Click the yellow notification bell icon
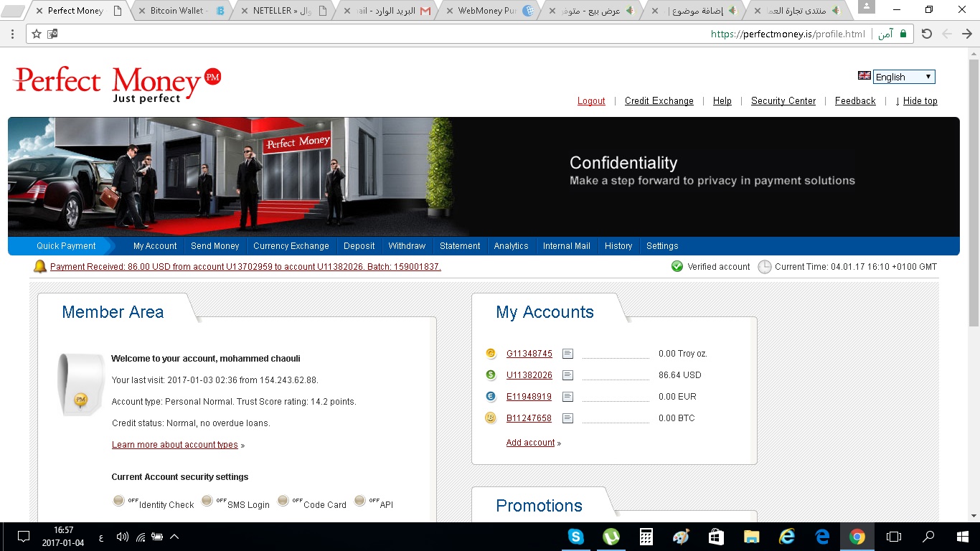The width and height of the screenshot is (980, 551). 40,267
